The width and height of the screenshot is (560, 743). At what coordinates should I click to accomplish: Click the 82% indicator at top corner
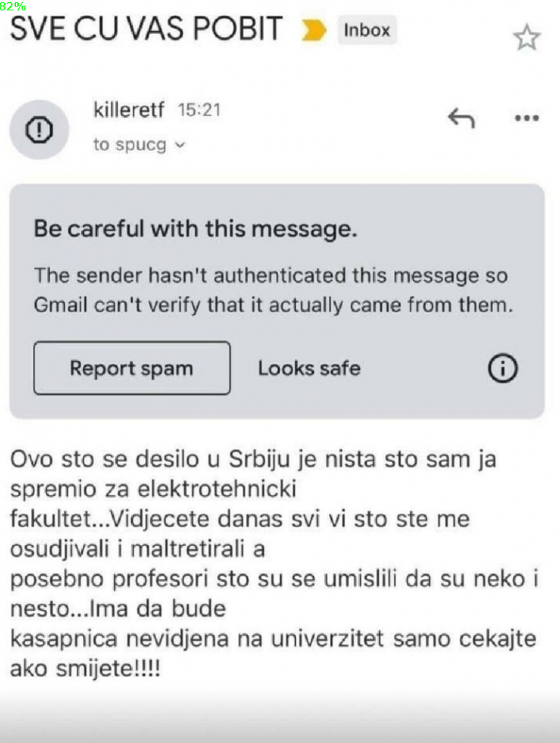[x=13, y=6]
